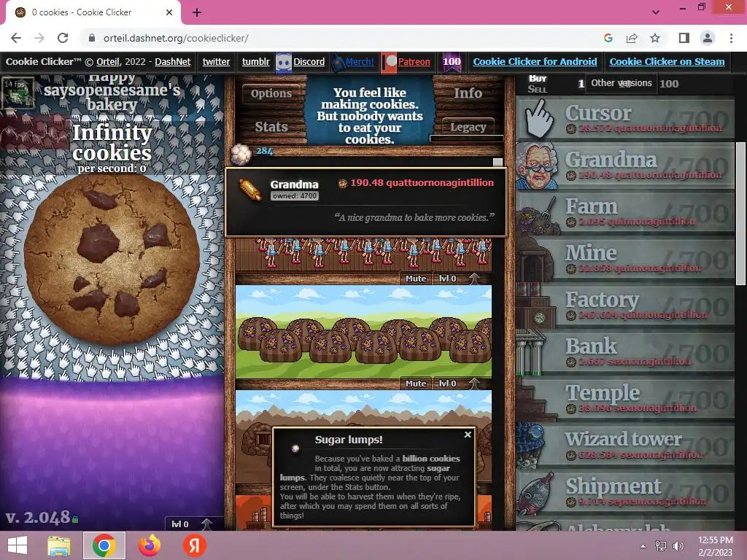Open Cookie Clicker for Android link
This screenshot has height=560, width=747.
pyautogui.click(x=535, y=61)
